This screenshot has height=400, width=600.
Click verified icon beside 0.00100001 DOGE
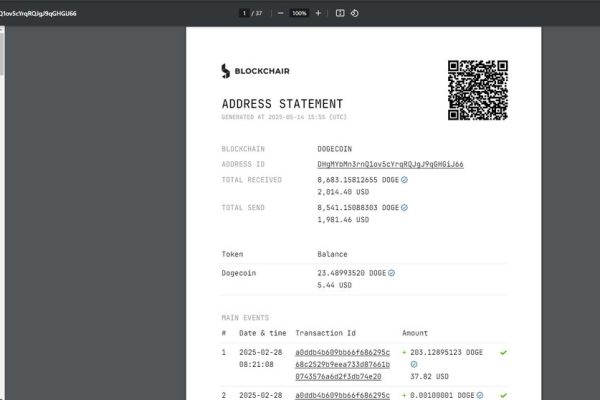[480, 395]
